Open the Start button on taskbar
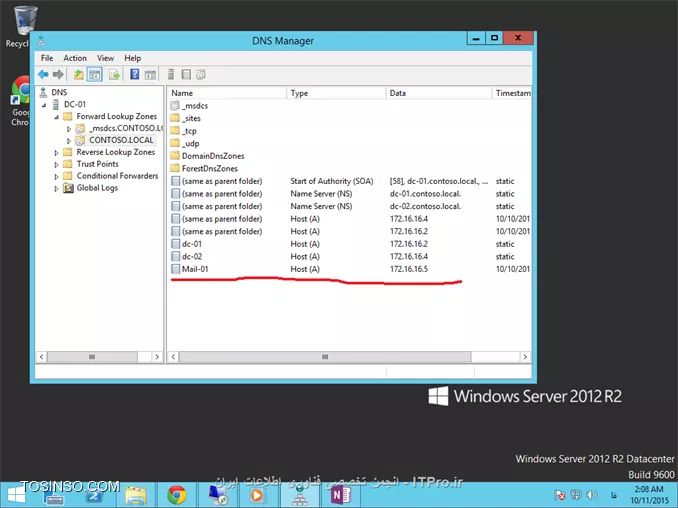The height and width of the screenshot is (508, 678). [16, 495]
